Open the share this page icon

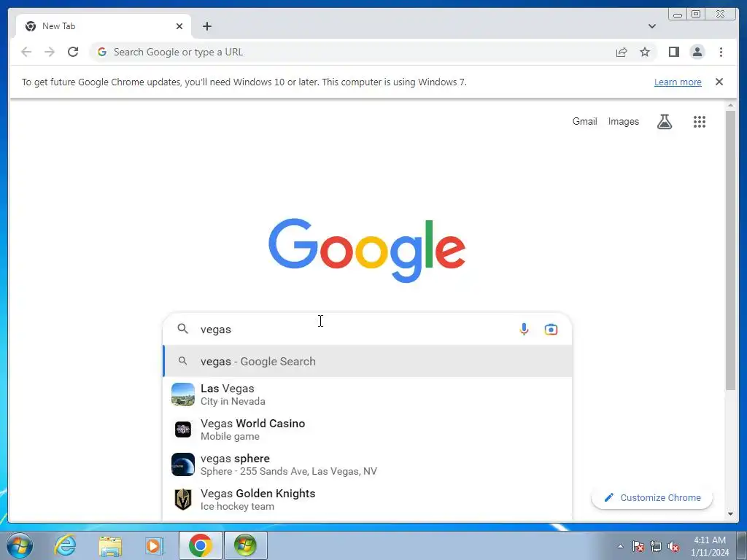(x=622, y=52)
